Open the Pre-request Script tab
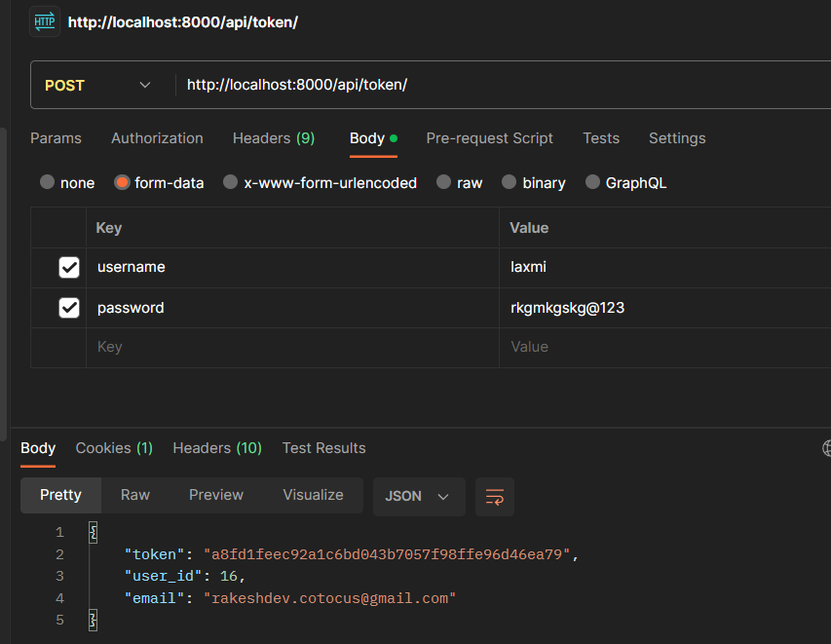This screenshot has height=644, width=831. pyautogui.click(x=489, y=138)
